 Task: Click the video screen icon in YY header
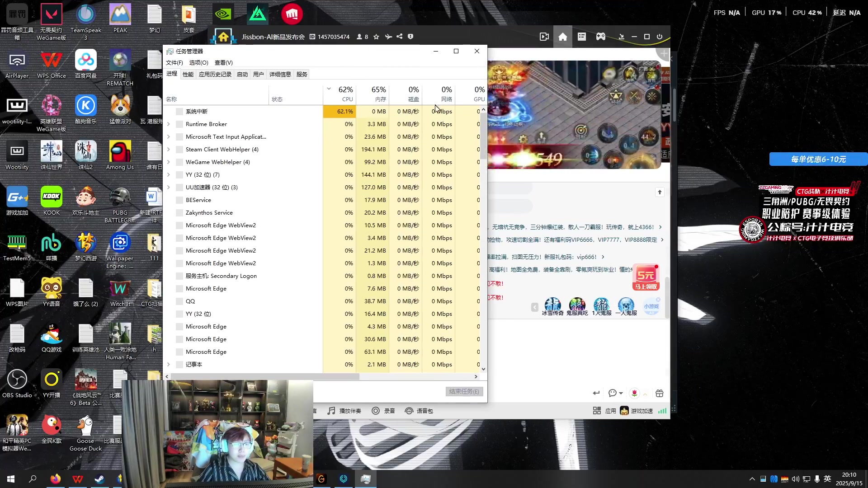(x=544, y=37)
